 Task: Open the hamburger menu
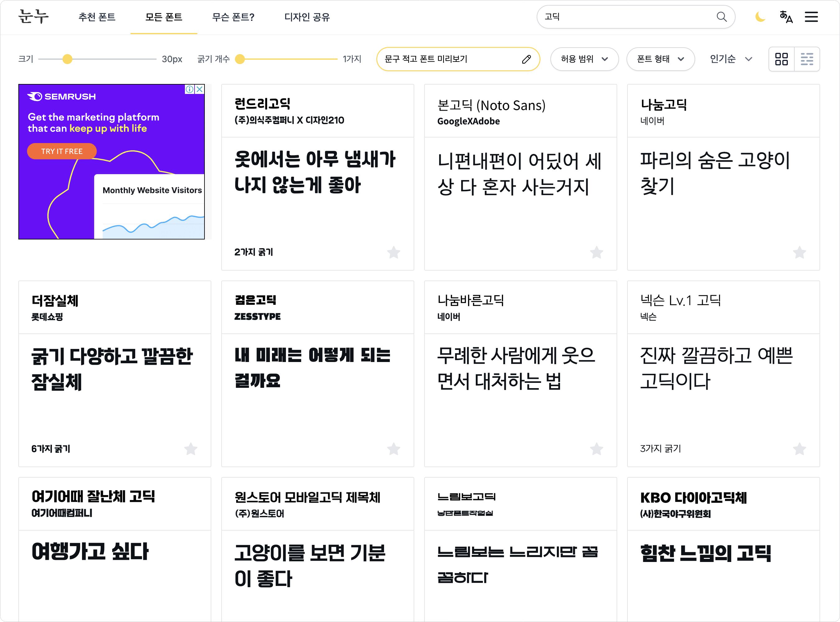click(811, 17)
